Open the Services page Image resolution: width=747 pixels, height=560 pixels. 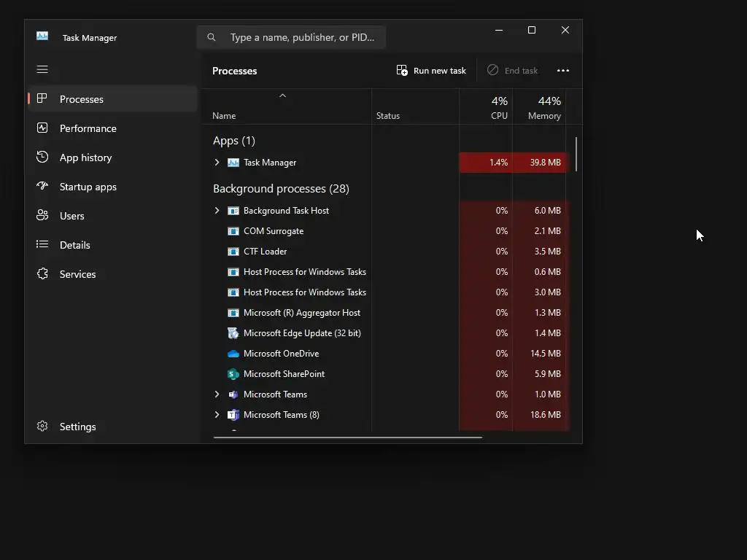click(112, 274)
